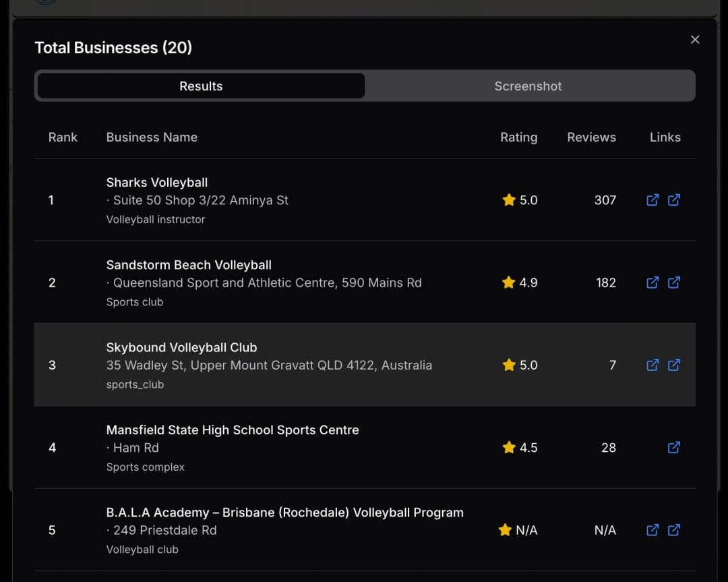
Task: Click the star rating for Skybound Volleyball Club
Action: coord(519,365)
